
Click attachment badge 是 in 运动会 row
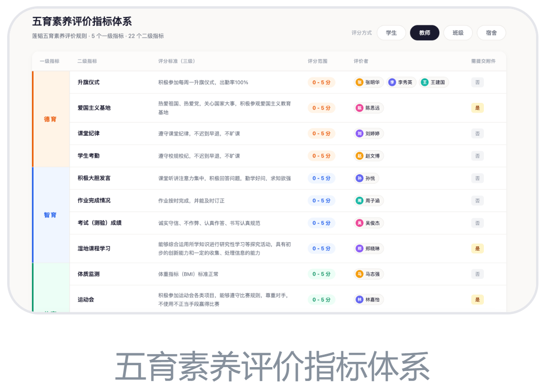[477, 300]
